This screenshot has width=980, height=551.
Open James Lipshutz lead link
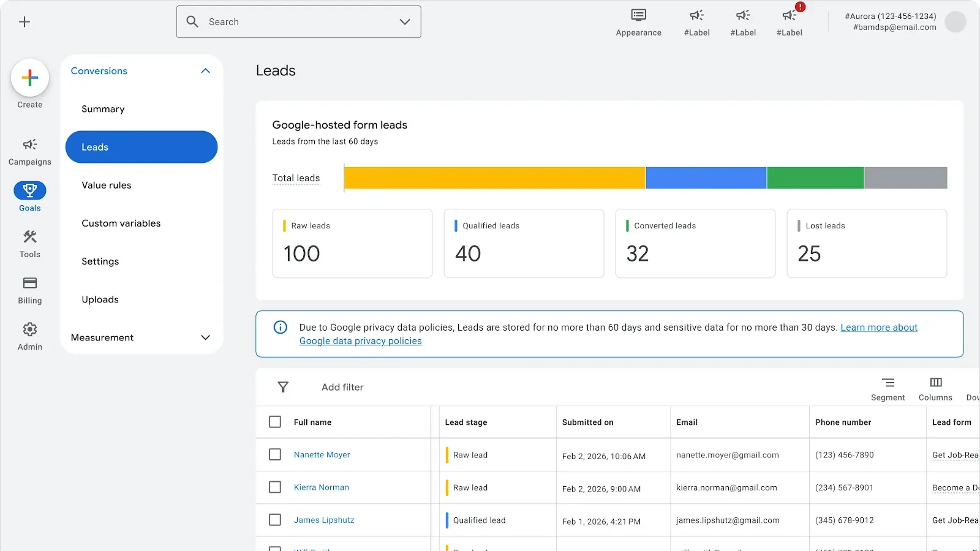[324, 520]
